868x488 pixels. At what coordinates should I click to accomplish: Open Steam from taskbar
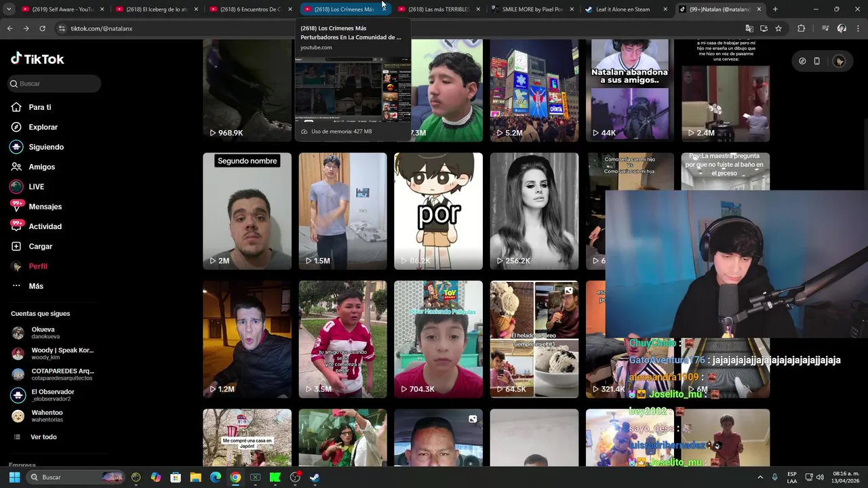(x=315, y=477)
